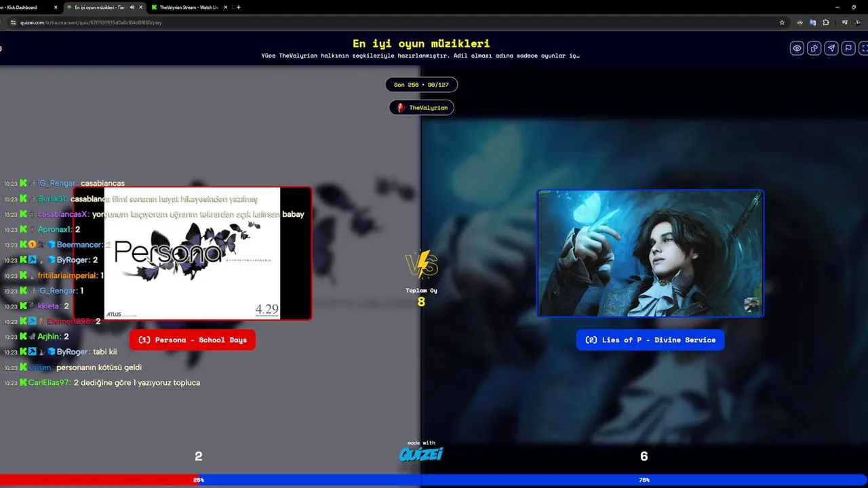Click the paper plane send icon
The width and height of the screenshot is (868, 488).
(x=831, y=48)
